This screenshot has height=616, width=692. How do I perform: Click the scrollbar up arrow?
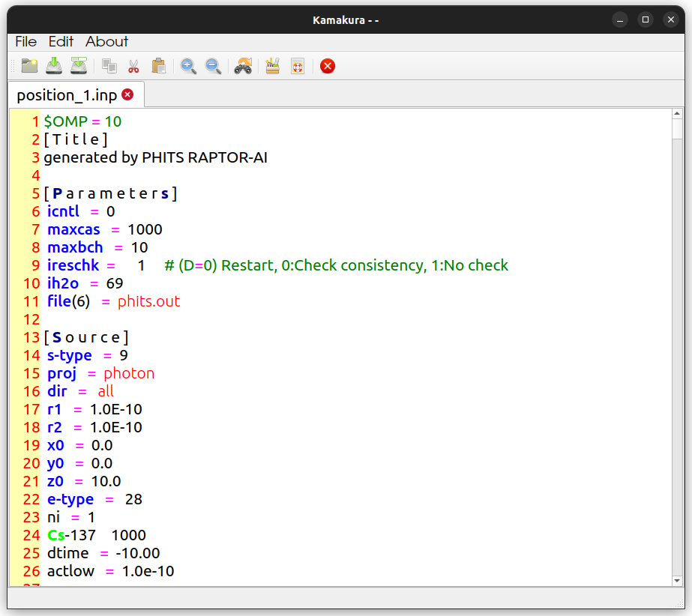click(x=676, y=114)
